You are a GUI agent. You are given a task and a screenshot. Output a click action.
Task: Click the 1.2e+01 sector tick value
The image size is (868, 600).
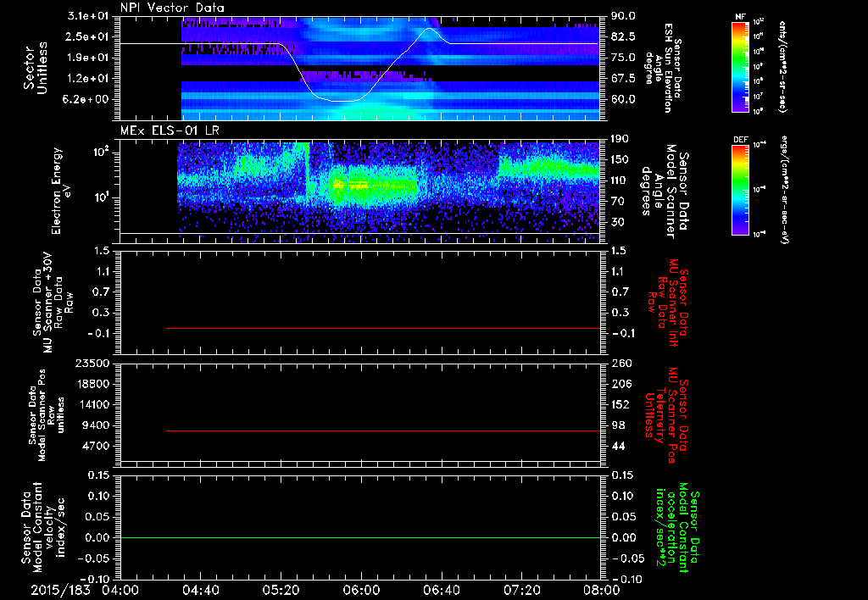(x=88, y=79)
